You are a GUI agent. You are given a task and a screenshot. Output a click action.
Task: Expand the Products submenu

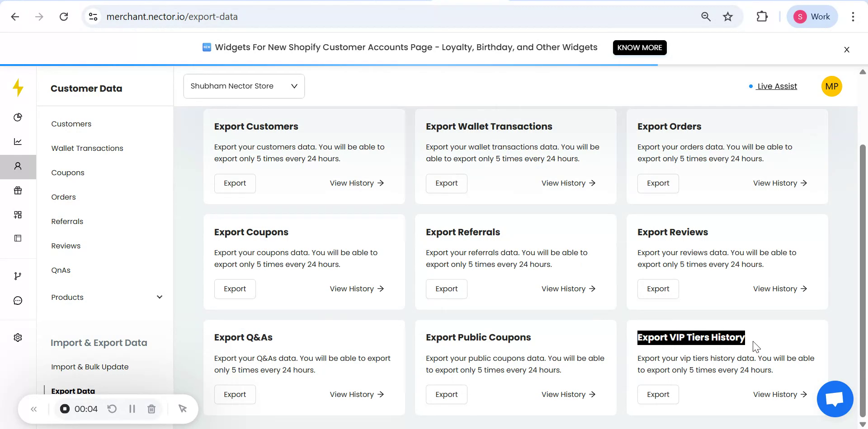click(159, 297)
